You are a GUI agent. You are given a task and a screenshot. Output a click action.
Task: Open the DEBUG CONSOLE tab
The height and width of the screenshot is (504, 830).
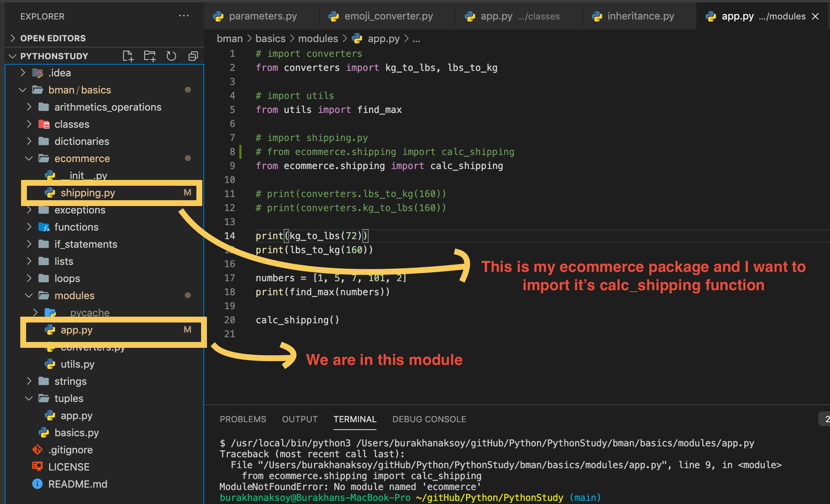[x=429, y=419]
